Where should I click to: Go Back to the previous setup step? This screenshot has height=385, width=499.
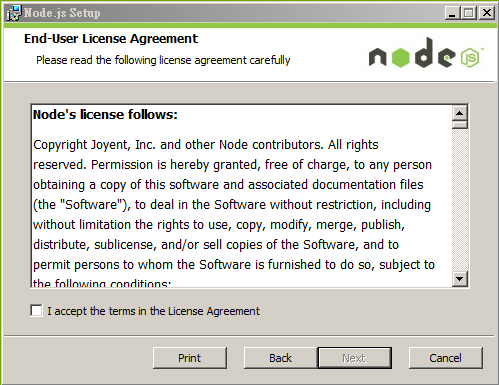[x=280, y=358]
